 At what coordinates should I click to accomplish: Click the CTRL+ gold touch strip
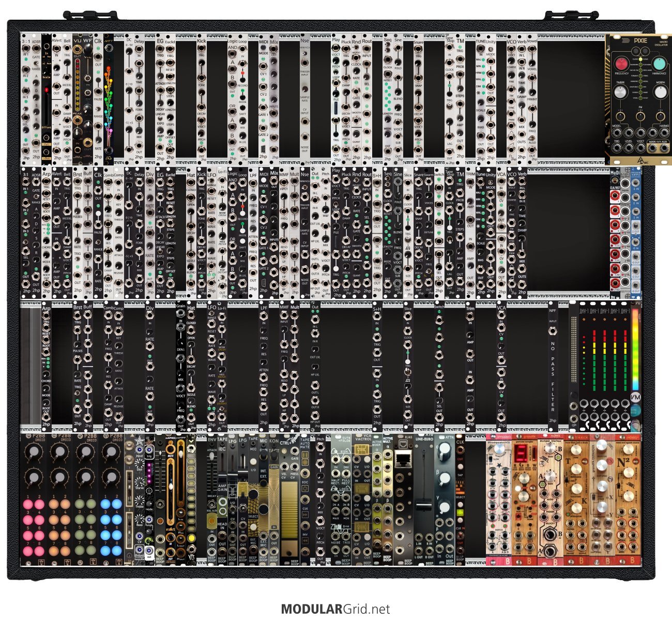[x=289, y=510]
